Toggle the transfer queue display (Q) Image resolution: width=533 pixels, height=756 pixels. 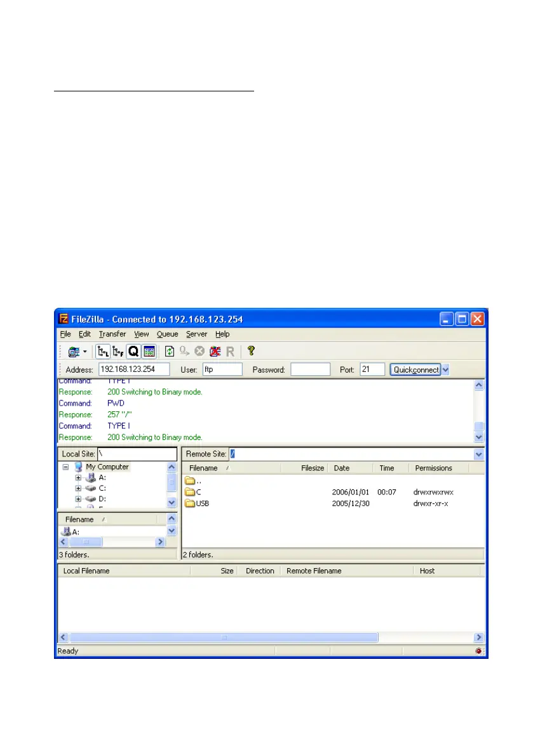[133, 352]
